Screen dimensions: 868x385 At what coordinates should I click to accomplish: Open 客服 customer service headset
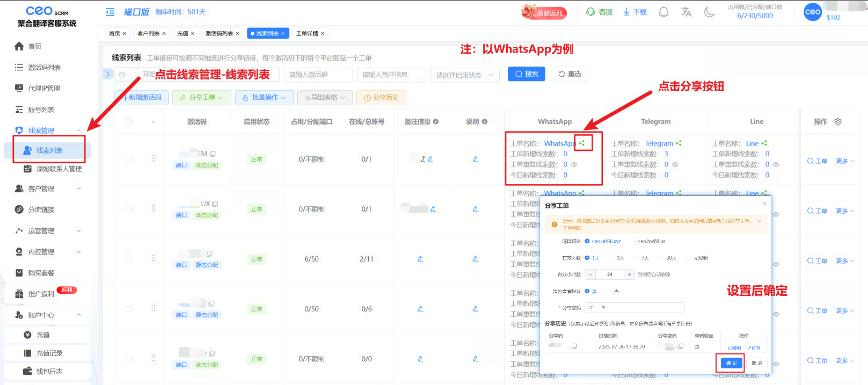click(x=600, y=12)
